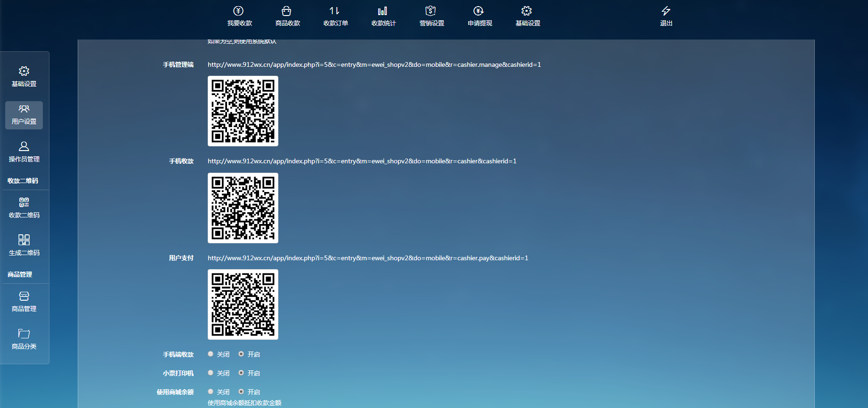The image size is (868, 408).
Task: Select 关闭 for 小票打印机
Action: [x=211, y=373]
